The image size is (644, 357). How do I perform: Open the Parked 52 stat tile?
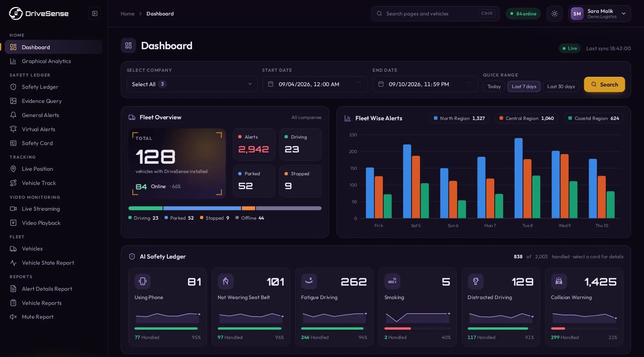coord(254,181)
